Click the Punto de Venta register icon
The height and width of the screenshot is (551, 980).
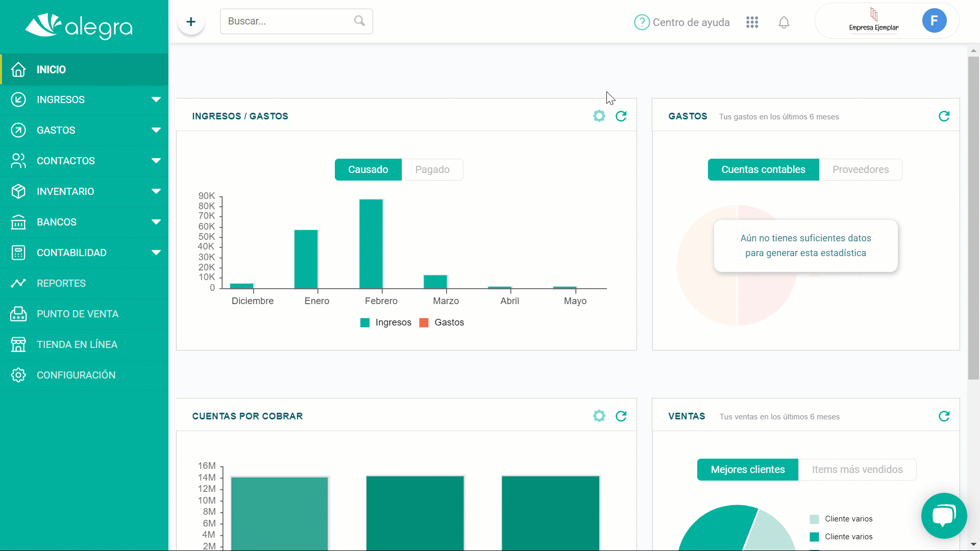click(x=18, y=314)
